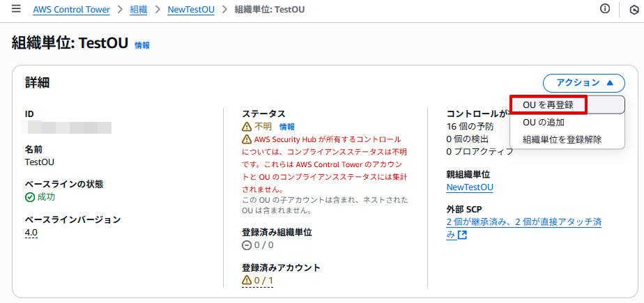Go to AWS Control Tower breadcrumb
The image size is (644, 303).
(x=72, y=10)
